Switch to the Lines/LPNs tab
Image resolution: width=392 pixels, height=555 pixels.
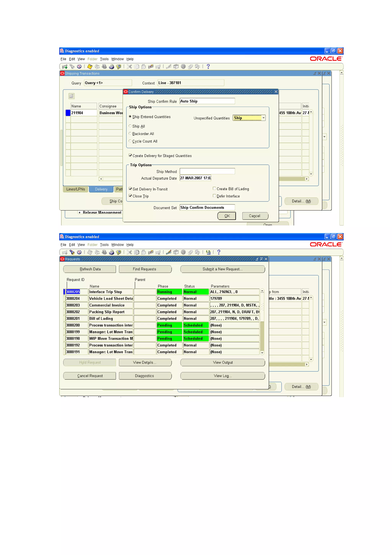pos(76,189)
